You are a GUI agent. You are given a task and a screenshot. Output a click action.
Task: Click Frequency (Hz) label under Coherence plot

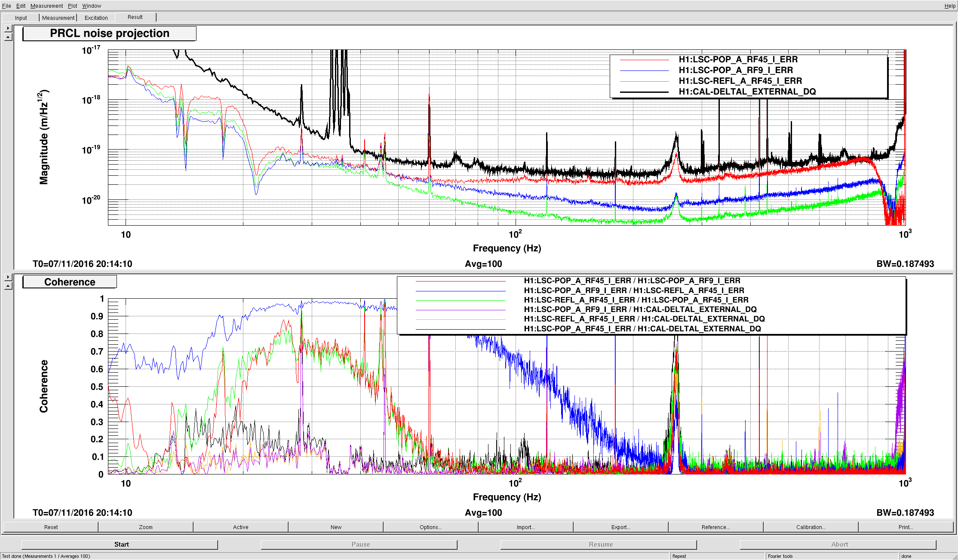507,497
